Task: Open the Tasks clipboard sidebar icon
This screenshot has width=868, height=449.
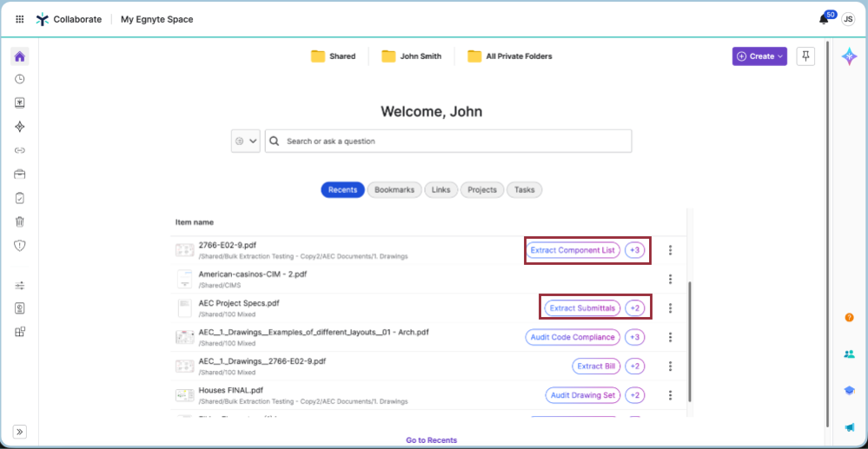Action: [19, 198]
